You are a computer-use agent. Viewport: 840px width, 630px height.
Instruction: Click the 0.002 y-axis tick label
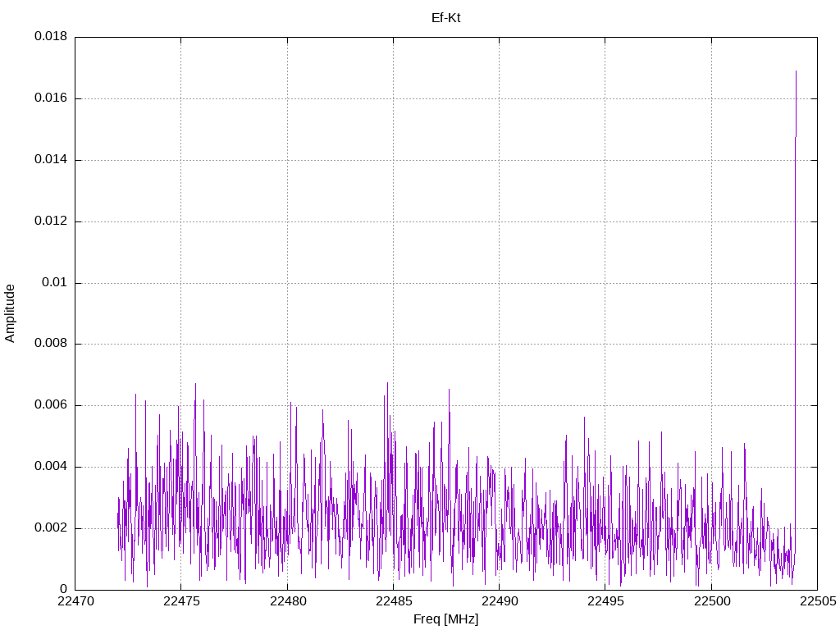point(50,528)
